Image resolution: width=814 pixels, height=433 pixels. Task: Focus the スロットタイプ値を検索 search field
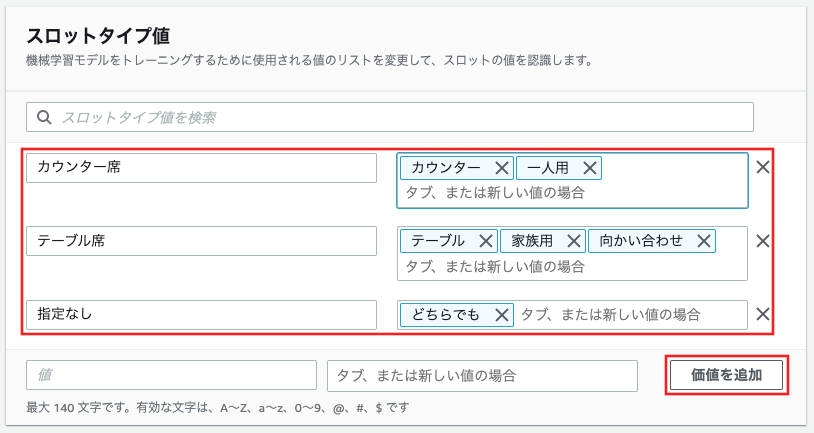(390, 117)
